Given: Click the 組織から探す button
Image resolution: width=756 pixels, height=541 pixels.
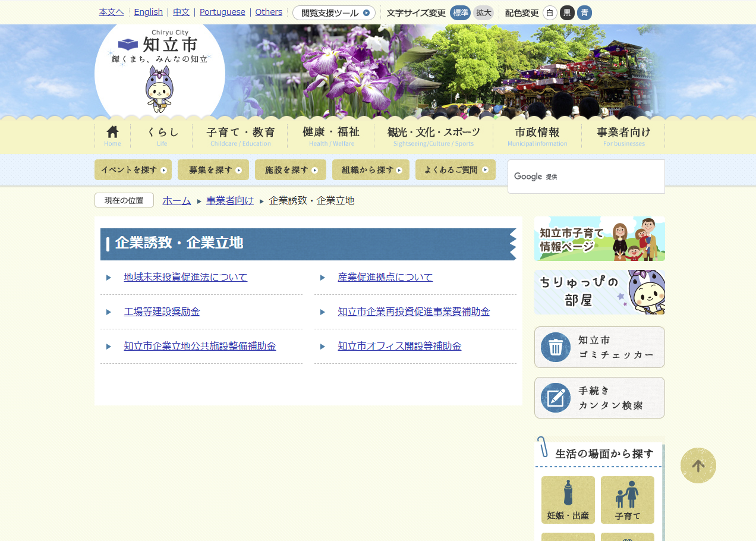Looking at the screenshot, I should point(371,169).
